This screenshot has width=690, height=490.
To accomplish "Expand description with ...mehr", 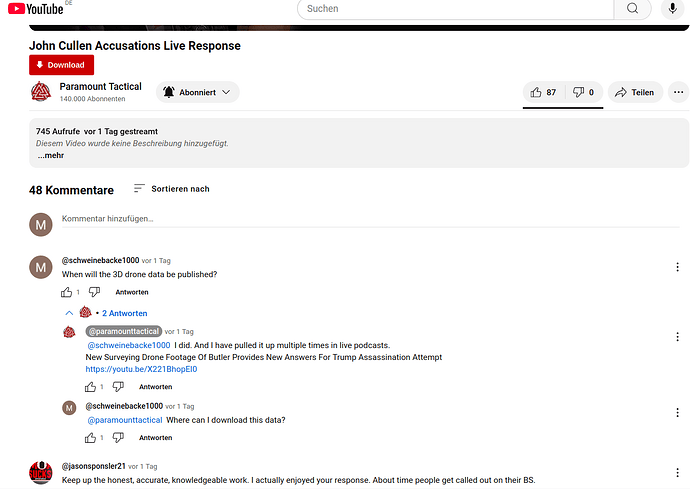I will [51, 155].
